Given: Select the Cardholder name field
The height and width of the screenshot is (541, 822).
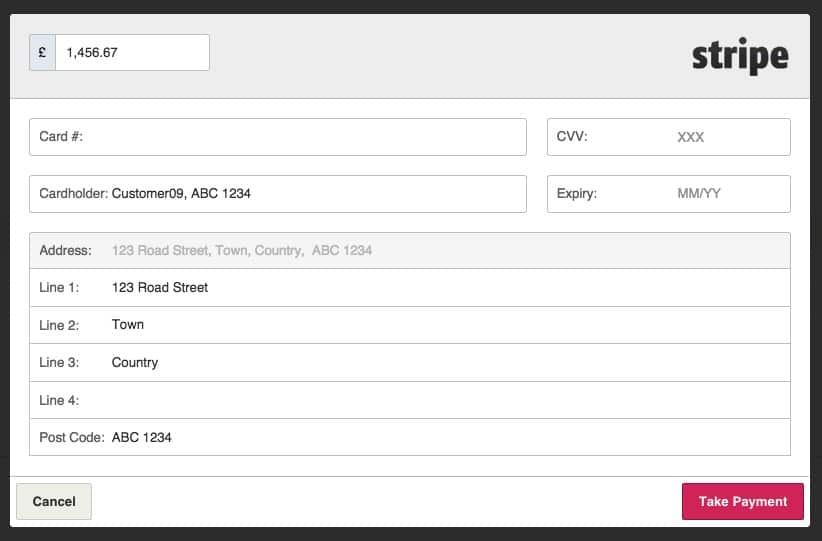Looking at the screenshot, I should click(x=310, y=194).
